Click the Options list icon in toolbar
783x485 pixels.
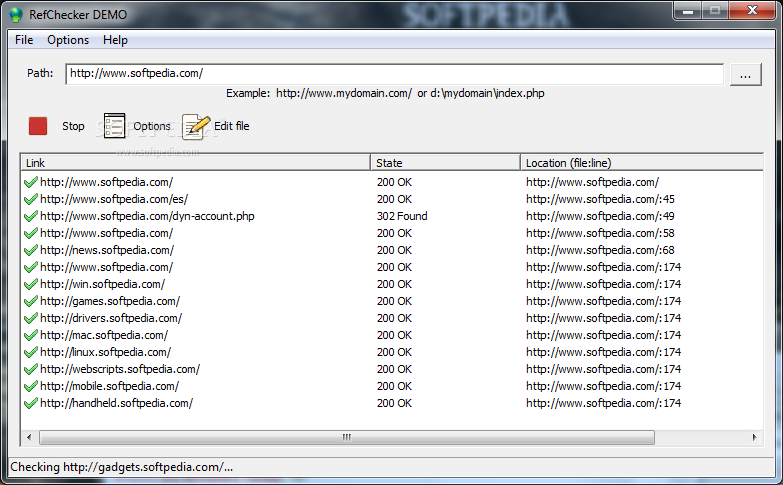click(114, 126)
